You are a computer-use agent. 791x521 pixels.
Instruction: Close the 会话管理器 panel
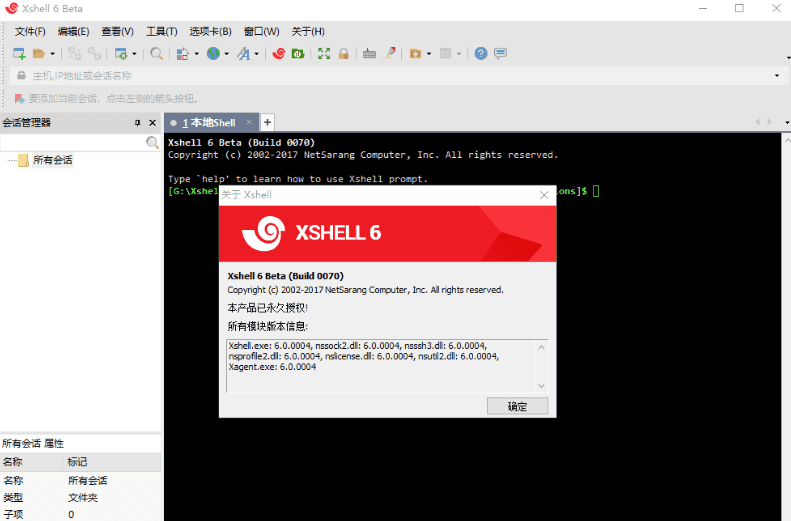[x=152, y=123]
